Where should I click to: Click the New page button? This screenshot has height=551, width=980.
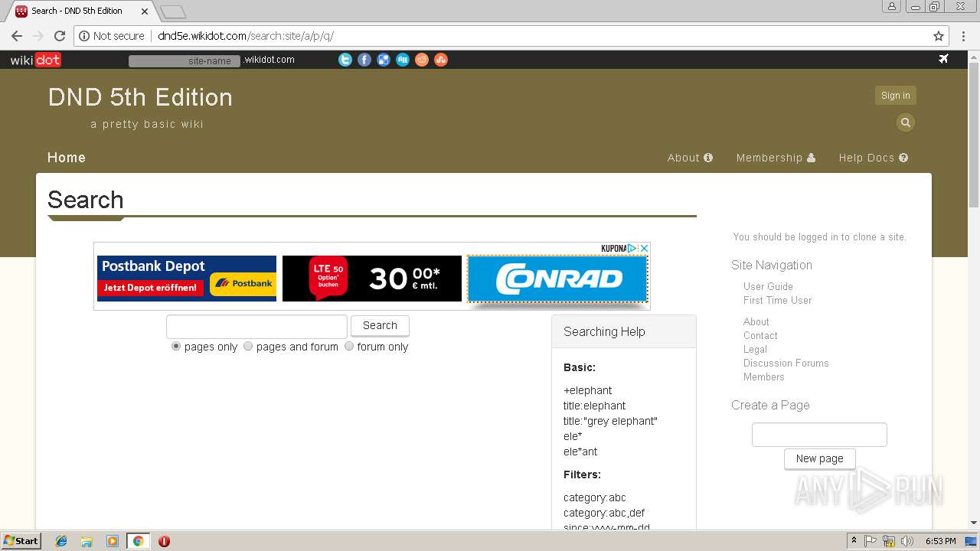pyautogui.click(x=819, y=458)
